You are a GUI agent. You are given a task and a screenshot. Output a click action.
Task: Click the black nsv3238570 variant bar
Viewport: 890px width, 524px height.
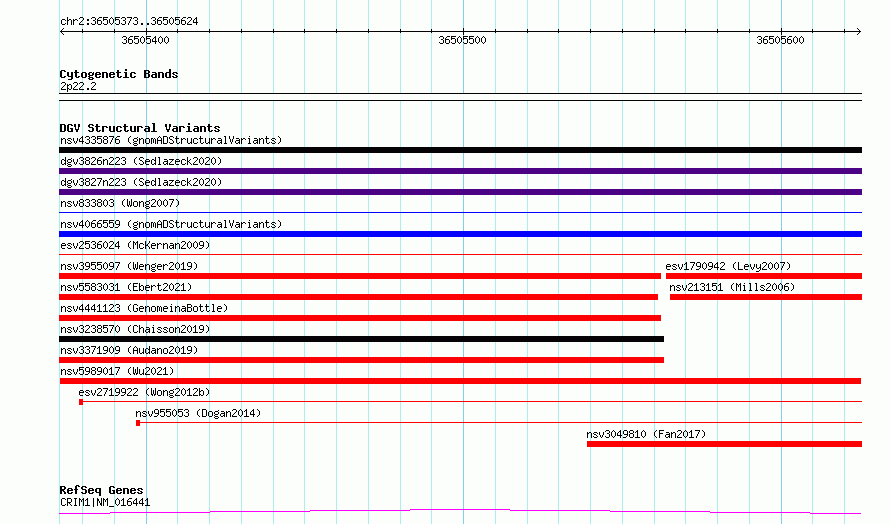coord(362,339)
